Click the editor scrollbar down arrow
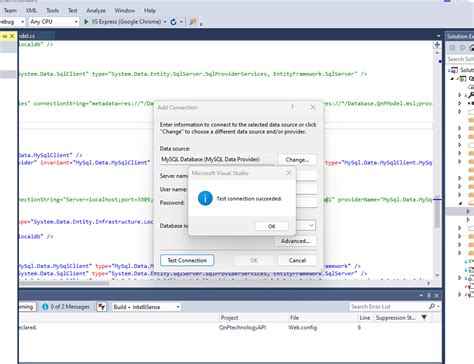The height and width of the screenshot is (364, 474). pos(437,276)
